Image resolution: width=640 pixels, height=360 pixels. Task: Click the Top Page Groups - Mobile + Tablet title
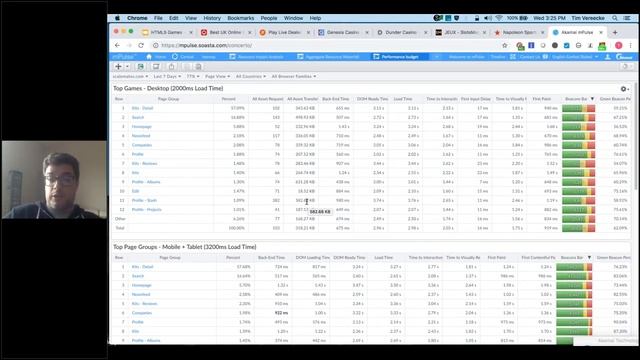[185, 247]
